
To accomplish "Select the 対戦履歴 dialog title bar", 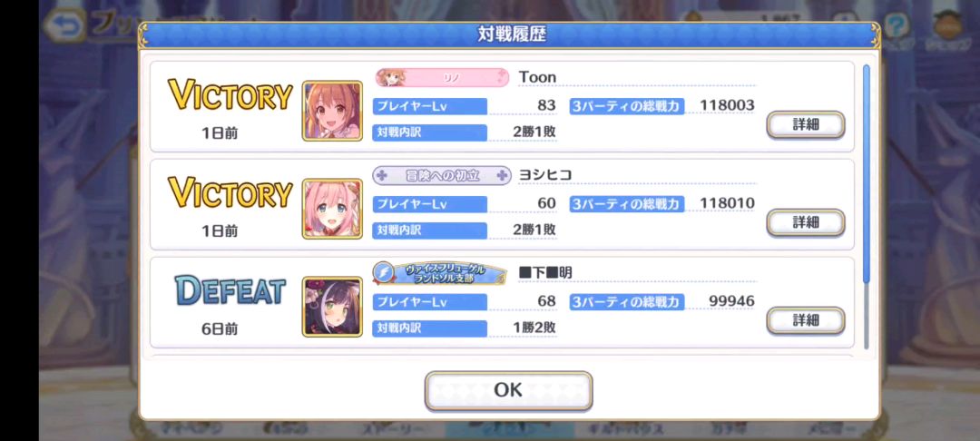I will [509, 35].
